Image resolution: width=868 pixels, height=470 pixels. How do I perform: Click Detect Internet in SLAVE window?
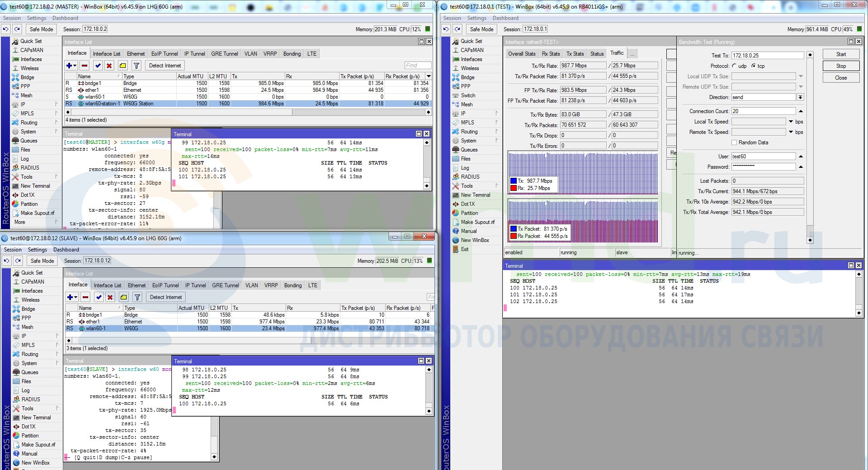click(166, 297)
